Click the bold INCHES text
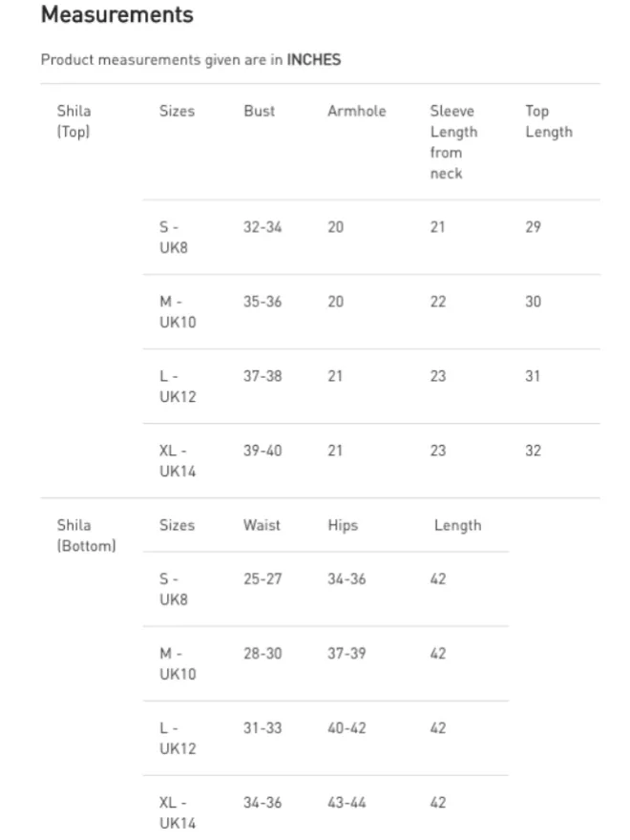 tap(314, 59)
